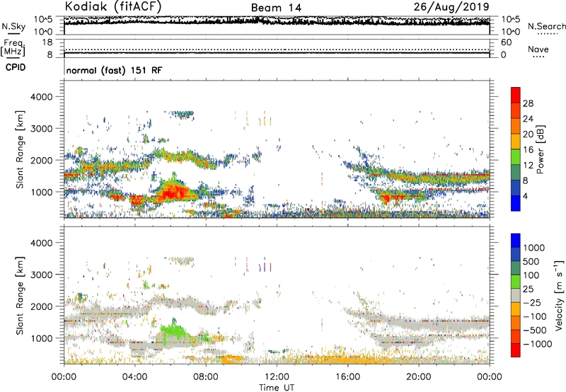Click the red bottom of the velocity colorbar
Image resolution: width=566 pixels, height=392 pixels.
click(x=516, y=350)
